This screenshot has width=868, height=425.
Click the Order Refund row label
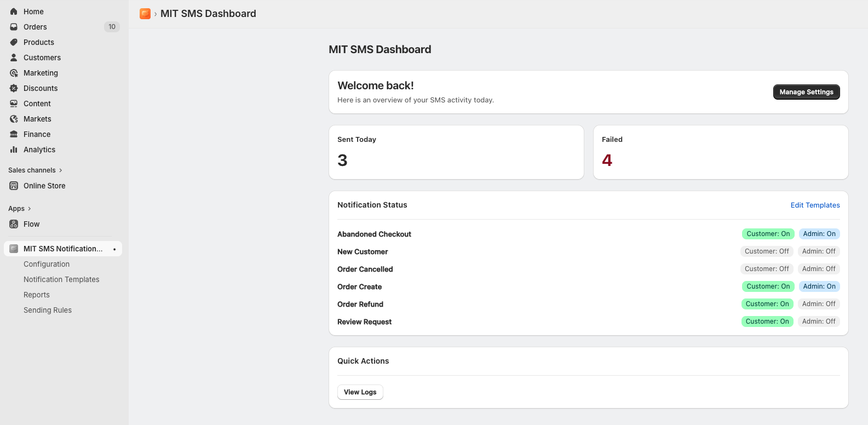pos(360,305)
